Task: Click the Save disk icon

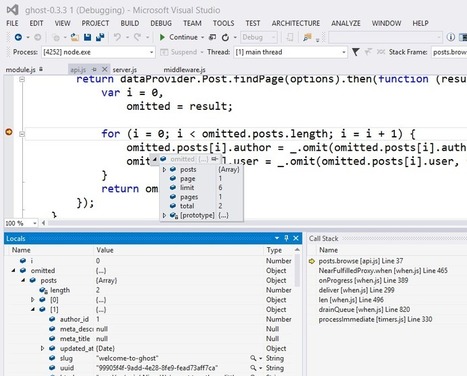Action: click(87, 37)
